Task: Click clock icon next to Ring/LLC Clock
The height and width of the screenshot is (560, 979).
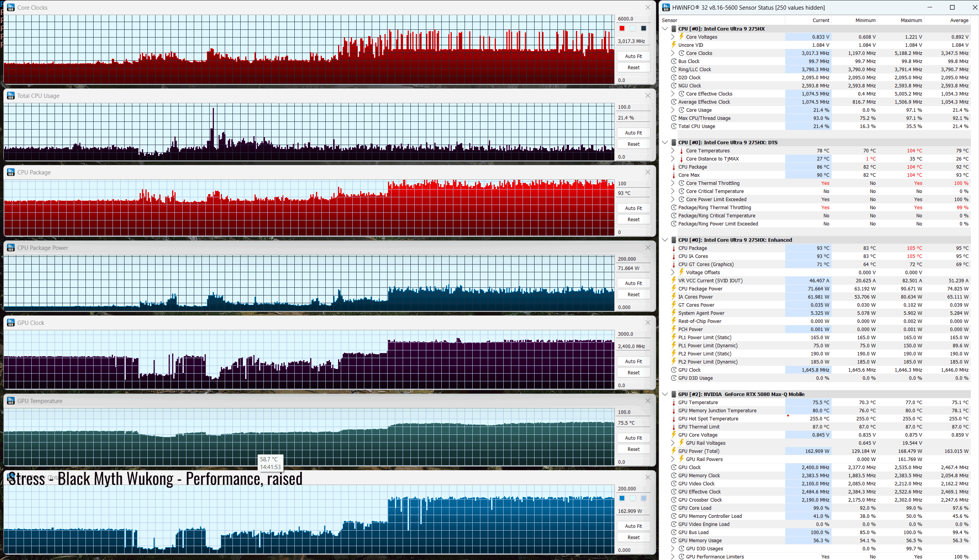Action: (x=673, y=69)
